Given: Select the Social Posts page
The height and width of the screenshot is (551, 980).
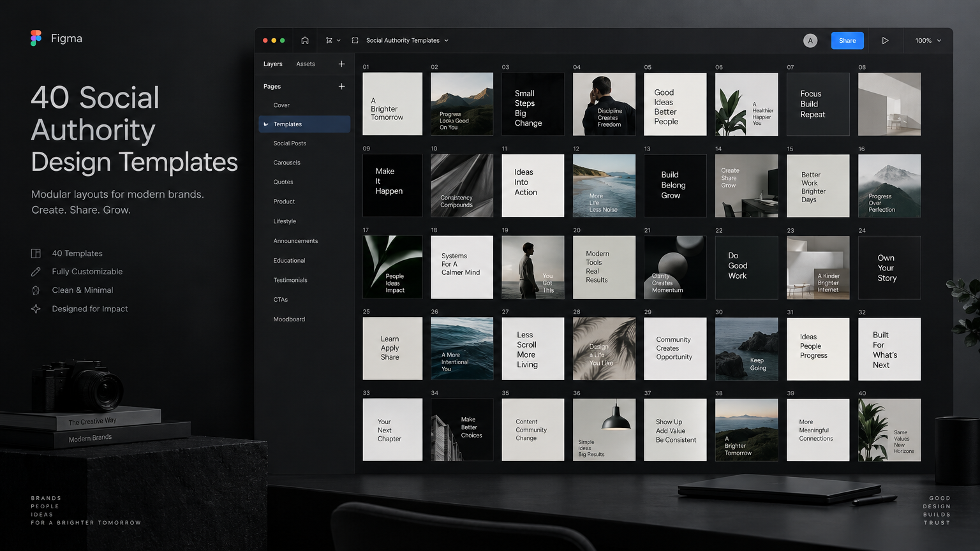Looking at the screenshot, I should (x=290, y=143).
